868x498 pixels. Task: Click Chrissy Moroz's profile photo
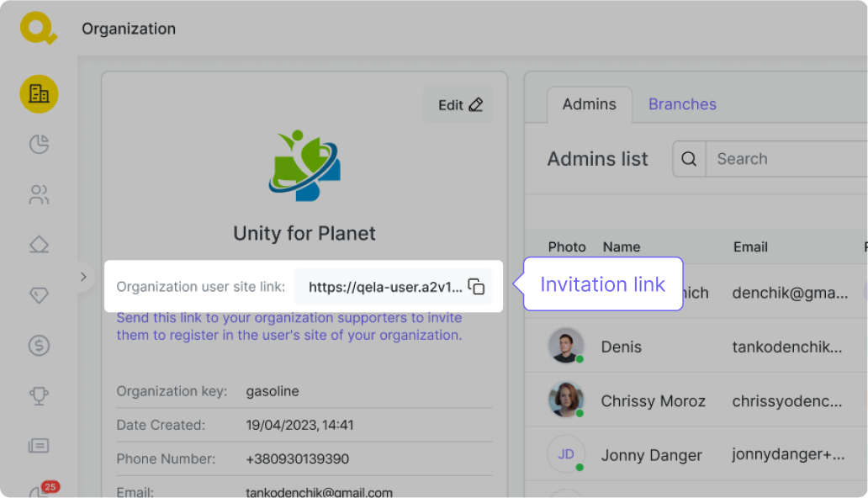(x=566, y=400)
